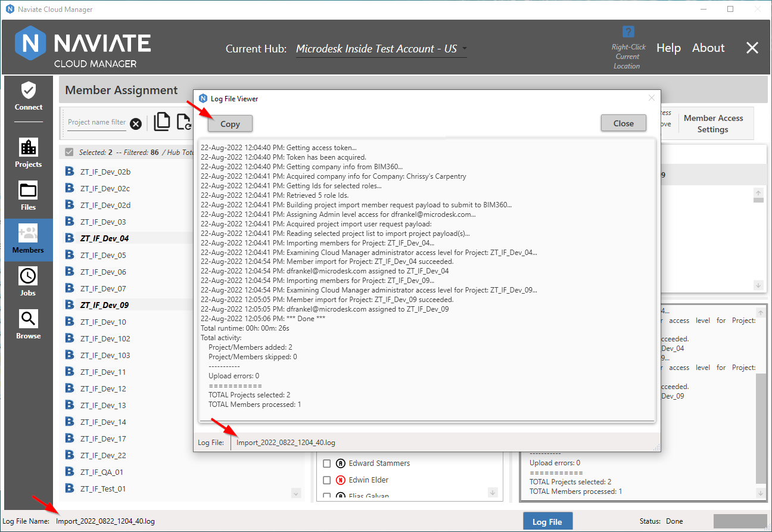Select project ZT_IF_Dev_103
The image size is (772, 532).
point(105,355)
